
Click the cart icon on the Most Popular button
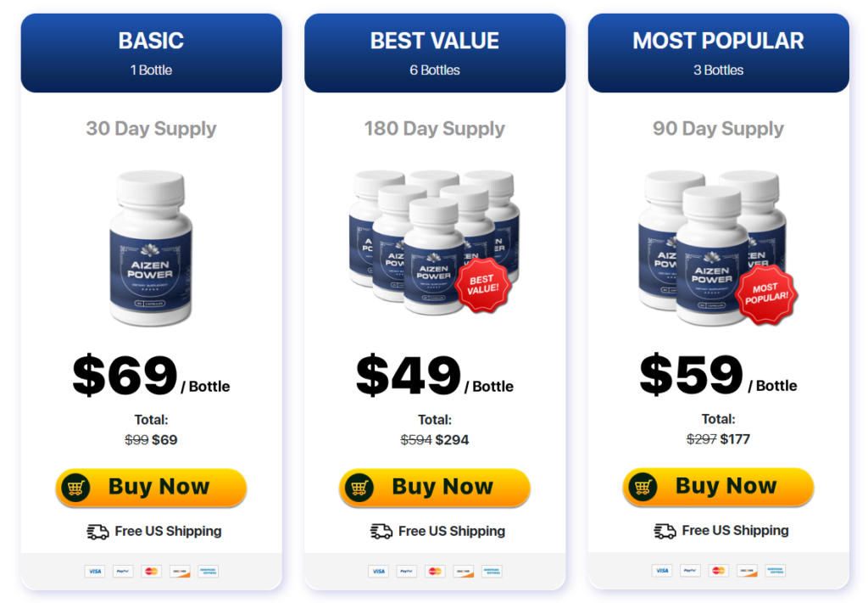pos(643,488)
